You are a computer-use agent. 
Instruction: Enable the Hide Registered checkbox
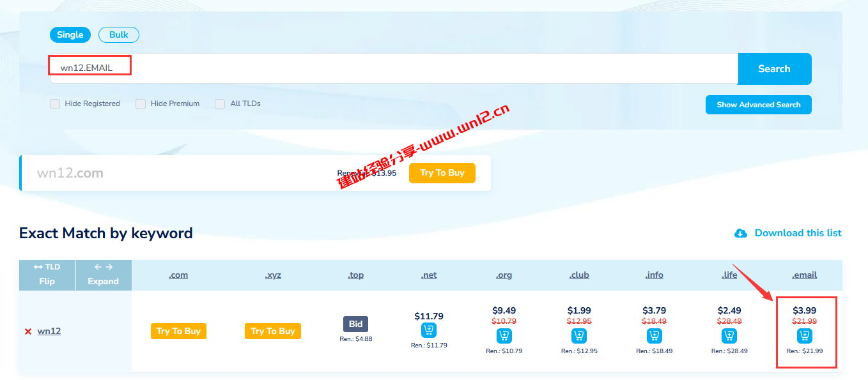tap(55, 103)
